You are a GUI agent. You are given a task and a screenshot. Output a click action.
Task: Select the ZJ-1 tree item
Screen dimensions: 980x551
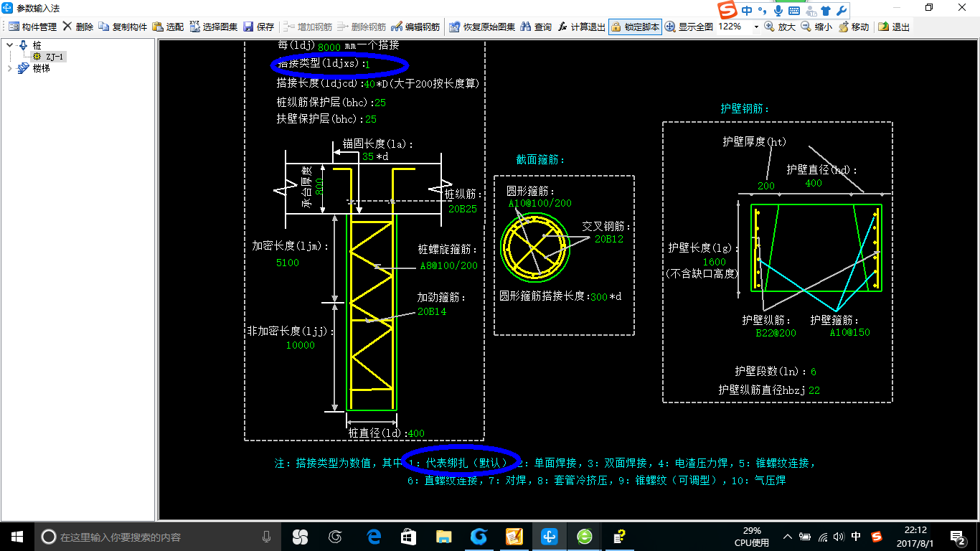click(55, 57)
